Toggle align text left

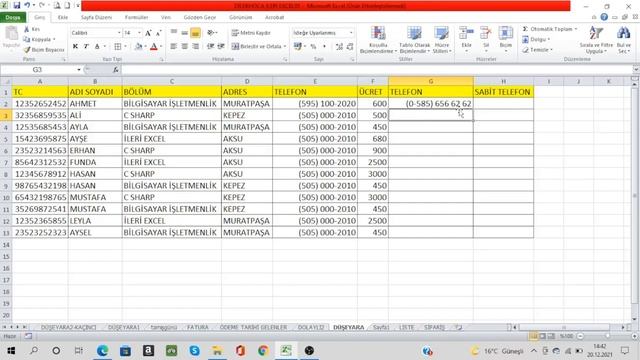(174, 47)
